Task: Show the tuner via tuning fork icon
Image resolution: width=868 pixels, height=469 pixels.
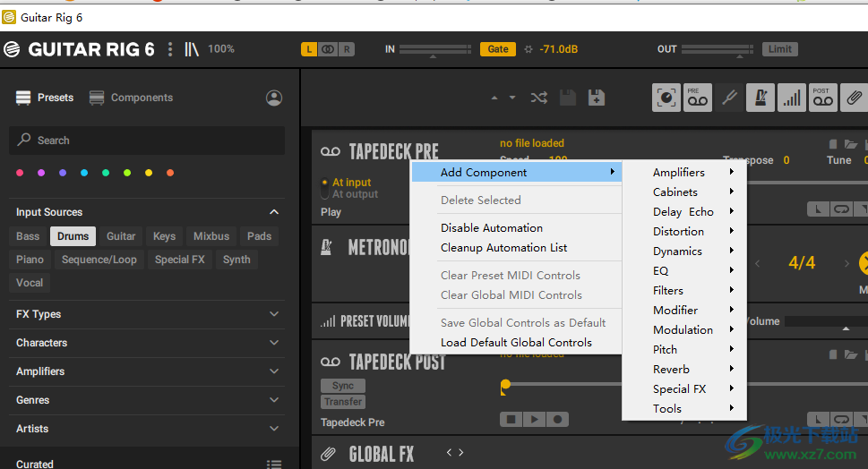Action: coord(730,98)
